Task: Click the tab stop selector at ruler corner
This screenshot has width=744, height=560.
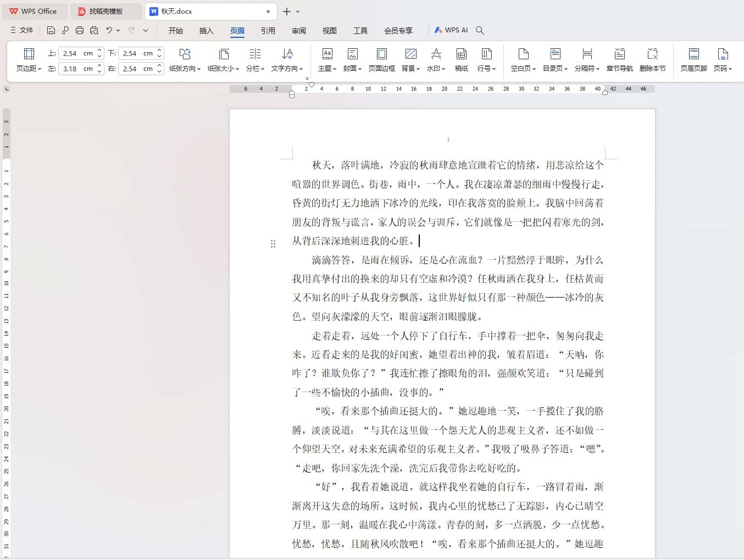Action: (x=7, y=89)
